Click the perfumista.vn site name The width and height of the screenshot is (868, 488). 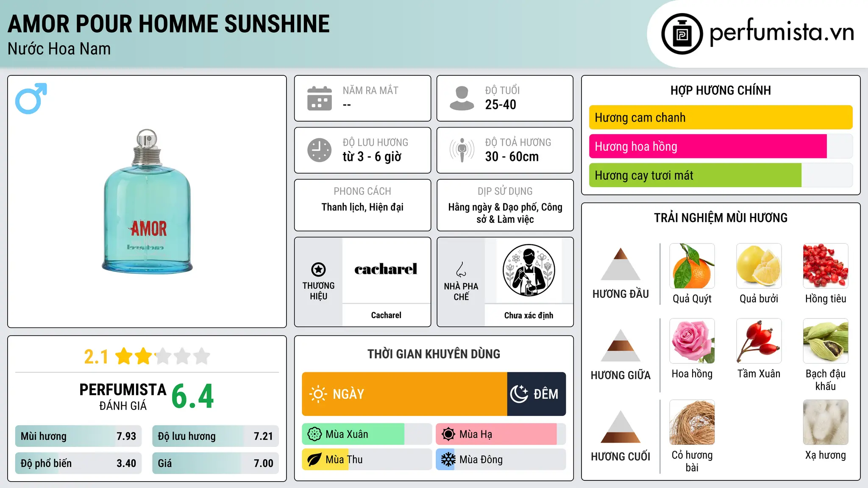tap(782, 32)
